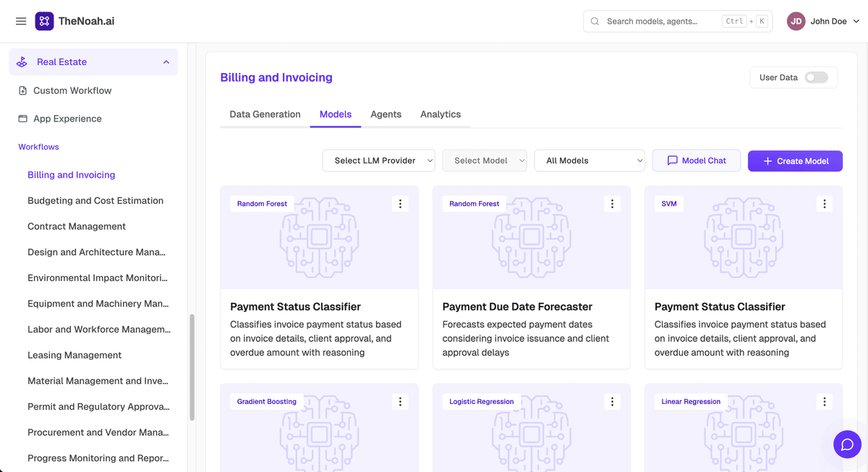The width and height of the screenshot is (868, 472).
Task: Select Progress Monitoring and Reporting workflow
Action: [98, 458]
